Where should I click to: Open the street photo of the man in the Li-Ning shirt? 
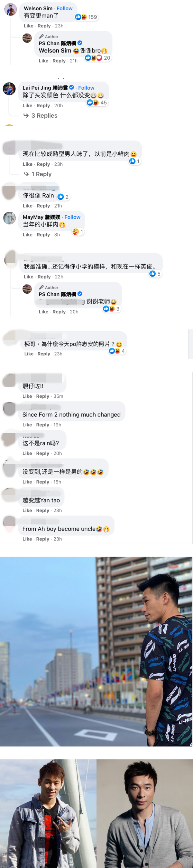[96, 651]
